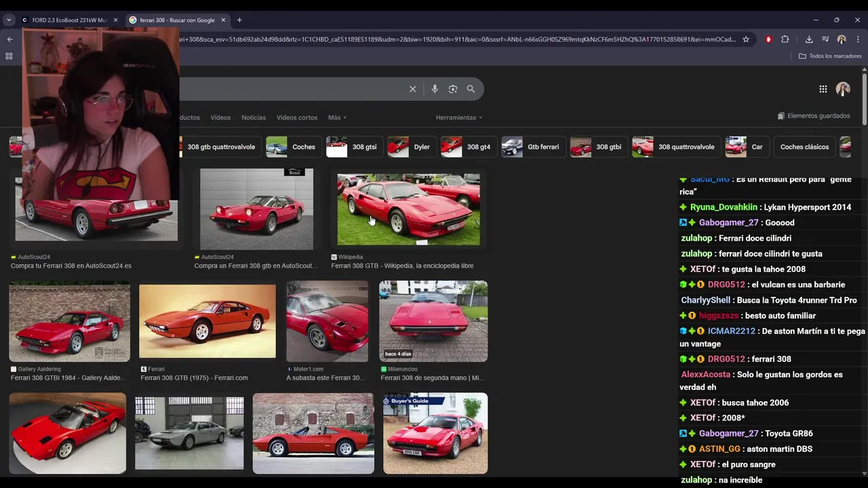Start voice search with microphone icon
This screenshot has height=488, width=868.
point(435,89)
